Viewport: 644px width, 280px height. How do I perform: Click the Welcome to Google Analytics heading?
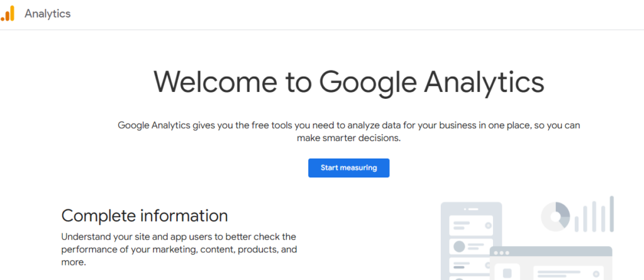click(x=348, y=82)
